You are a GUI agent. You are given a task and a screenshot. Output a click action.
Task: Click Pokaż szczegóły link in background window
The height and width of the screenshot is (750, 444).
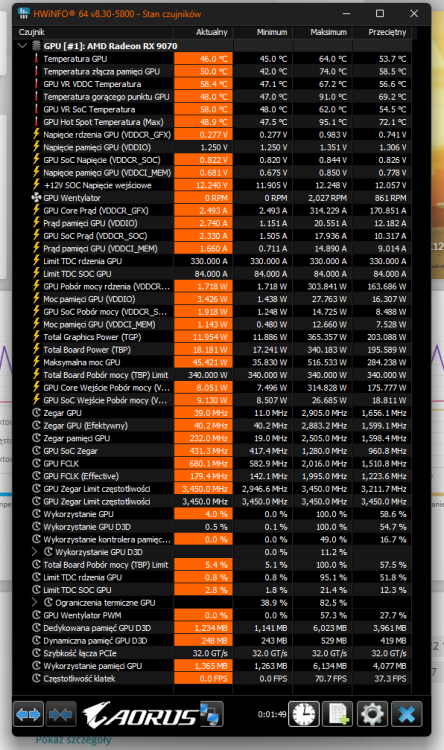pos(73,740)
